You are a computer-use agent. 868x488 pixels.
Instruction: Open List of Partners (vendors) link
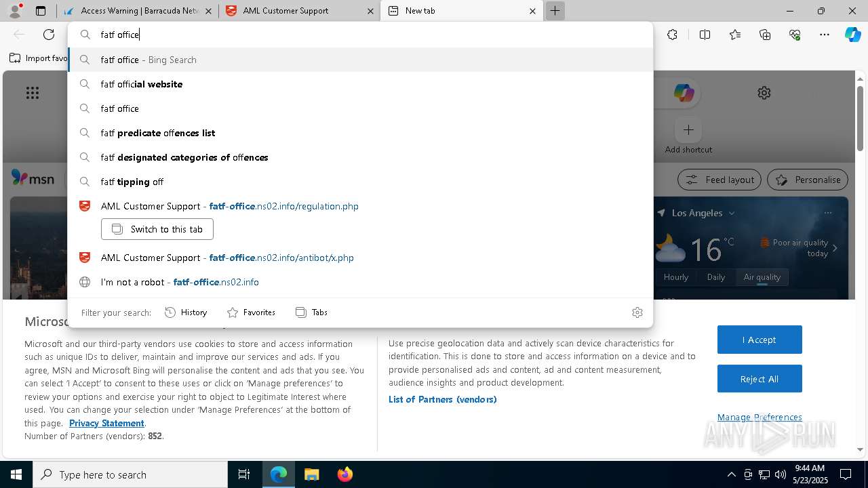(443, 399)
